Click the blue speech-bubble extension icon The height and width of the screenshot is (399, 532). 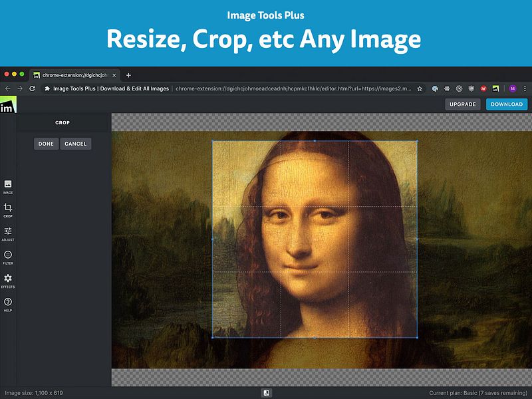435,88
